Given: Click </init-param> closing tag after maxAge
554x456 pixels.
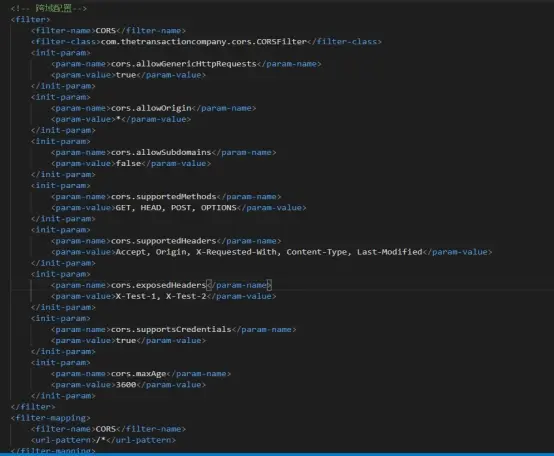Looking at the screenshot, I should point(63,396).
